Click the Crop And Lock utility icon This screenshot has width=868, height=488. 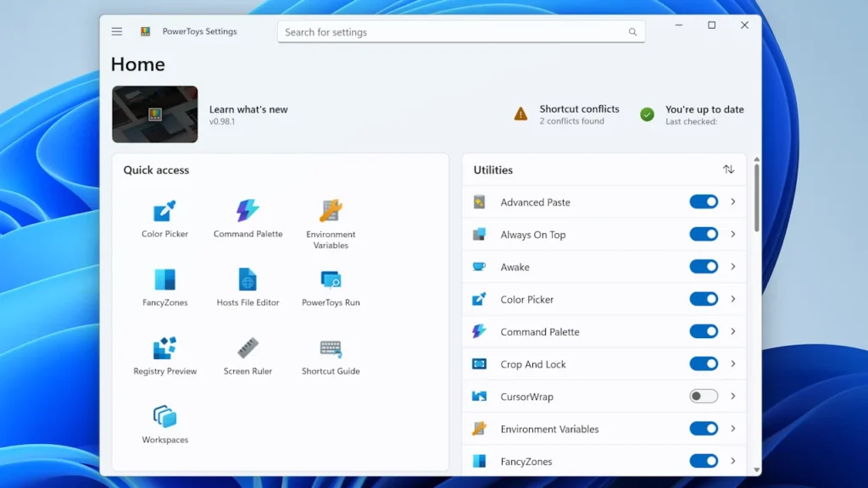pos(480,364)
